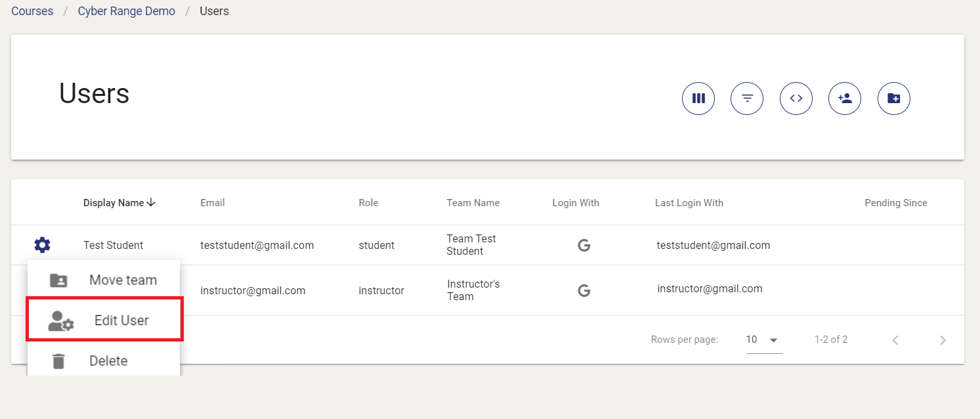Viewport: 980px width, 419px height.
Task: Open the column visibility icon
Action: (698, 98)
